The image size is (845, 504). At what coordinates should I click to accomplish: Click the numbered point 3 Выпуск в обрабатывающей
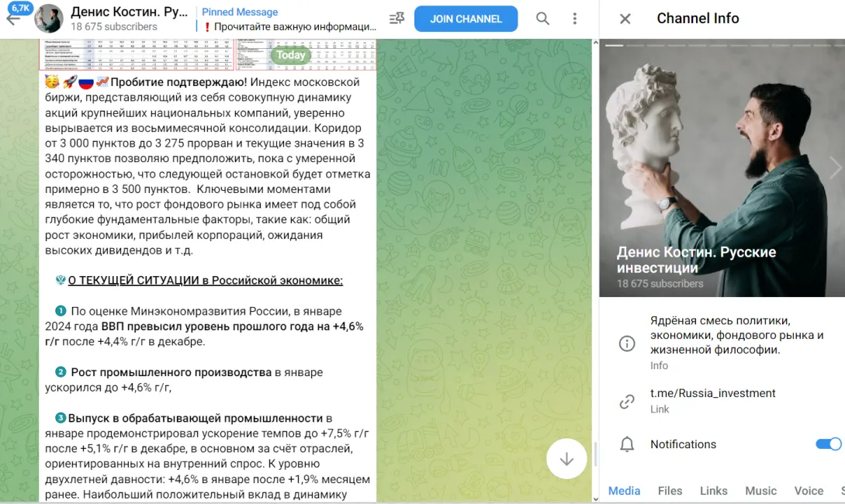coord(195,418)
